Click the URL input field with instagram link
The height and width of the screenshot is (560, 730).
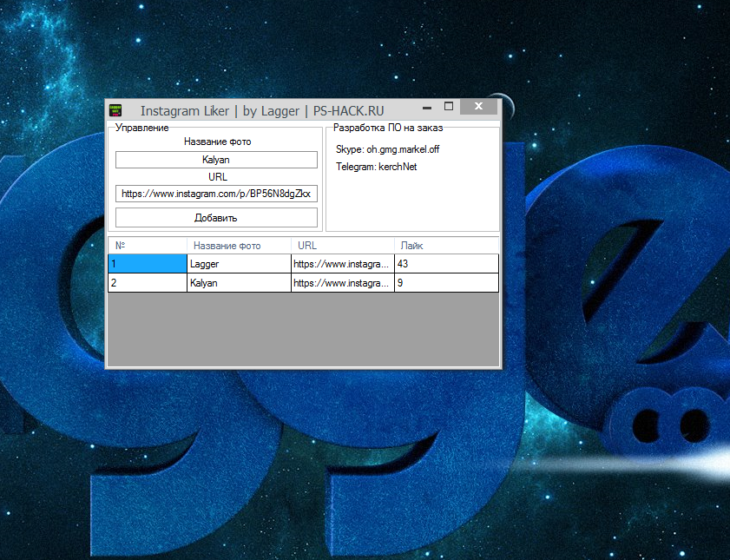coord(216,194)
